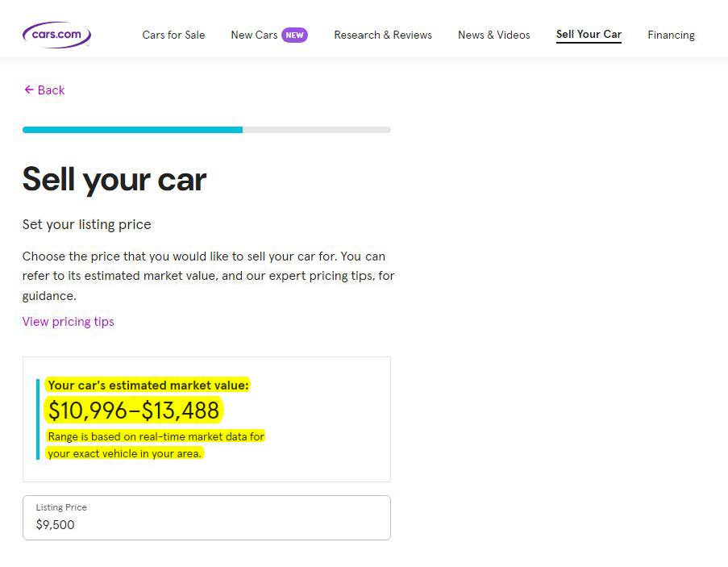Image resolution: width=728 pixels, height=567 pixels.
Task: Click 'Set your listing price' subheading
Action: pos(87,224)
